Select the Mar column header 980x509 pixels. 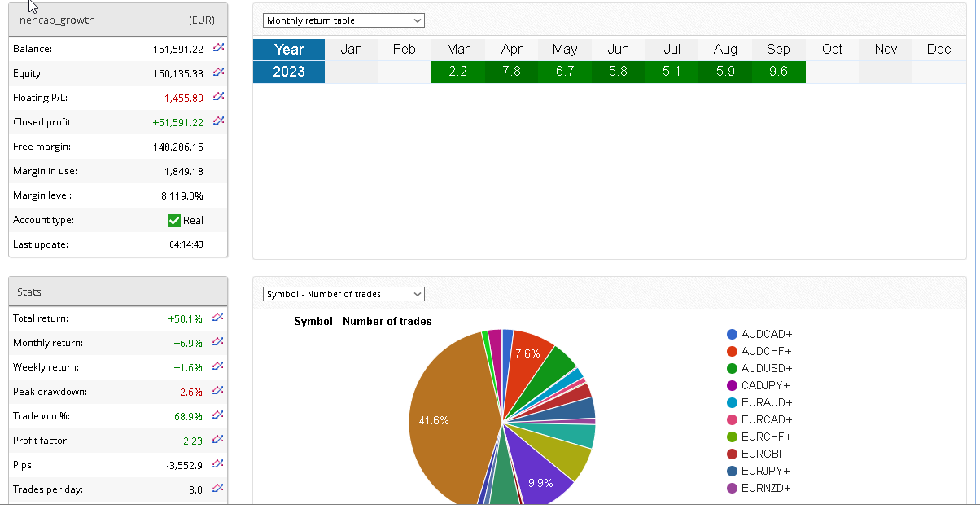[x=457, y=50]
